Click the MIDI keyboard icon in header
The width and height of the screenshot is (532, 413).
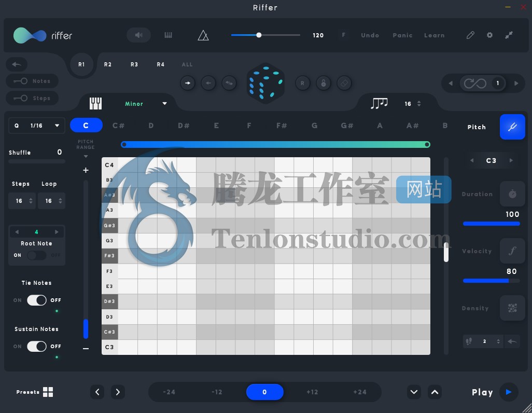coord(169,35)
